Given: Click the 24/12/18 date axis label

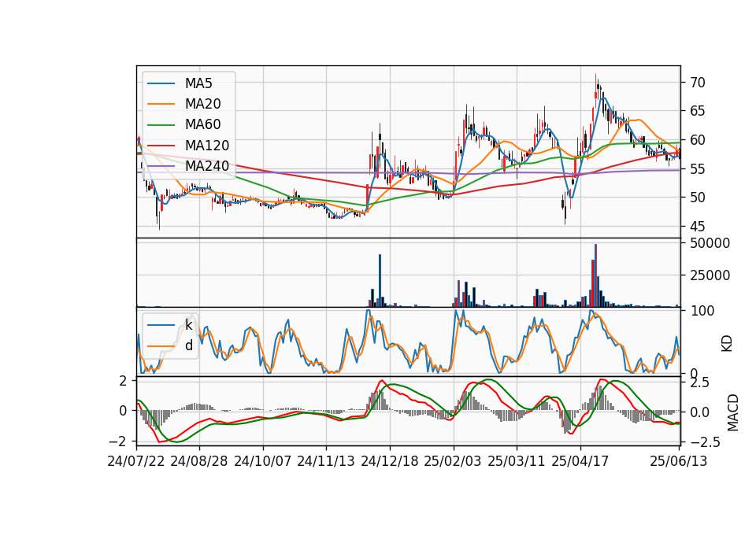Looking at the screenshot, I should [x=390, y=461].
